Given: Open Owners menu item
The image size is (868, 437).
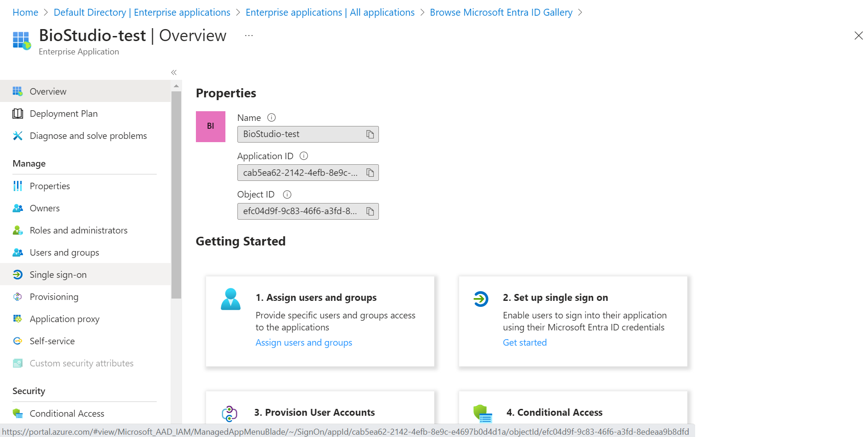Looking at the screenshot, I should tap(85, 208).
